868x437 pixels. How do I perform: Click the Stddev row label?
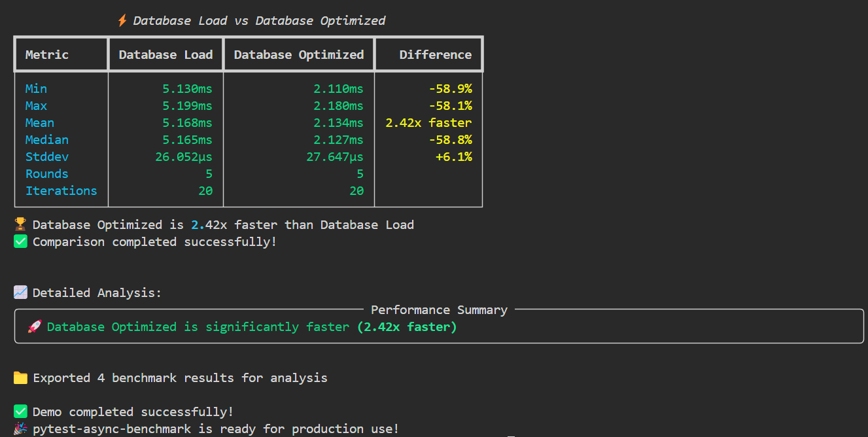[x=47, y=157]
